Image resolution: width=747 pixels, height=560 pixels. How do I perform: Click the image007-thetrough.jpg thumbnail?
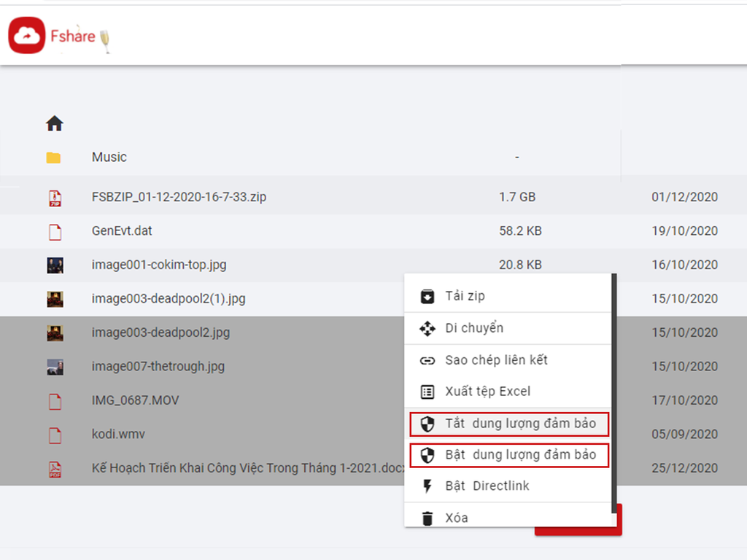click(55, 367)
